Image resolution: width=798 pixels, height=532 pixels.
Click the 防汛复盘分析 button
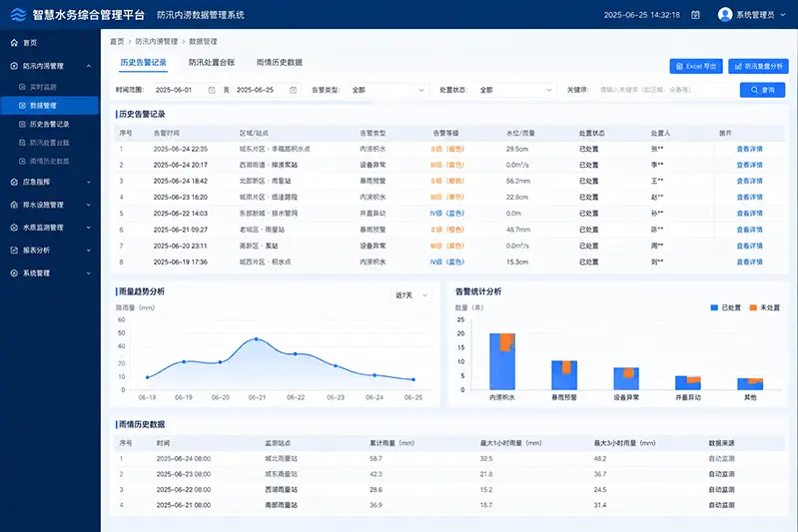click(758, 66)
